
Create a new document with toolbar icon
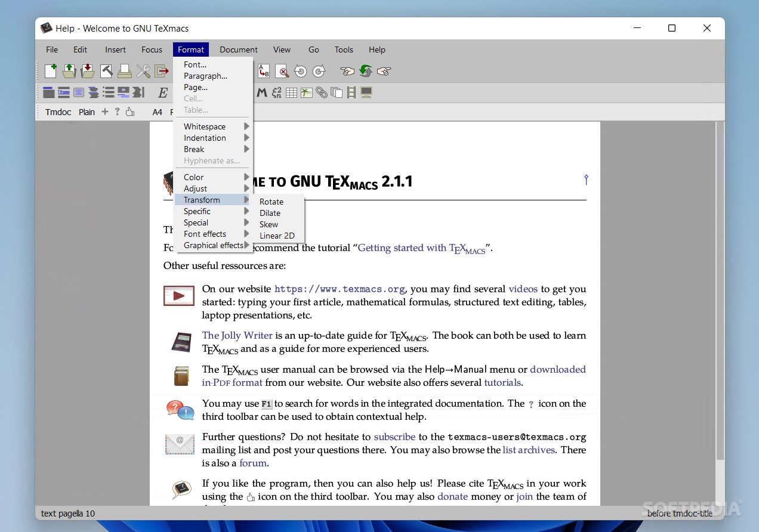click(x=51, y=71)
